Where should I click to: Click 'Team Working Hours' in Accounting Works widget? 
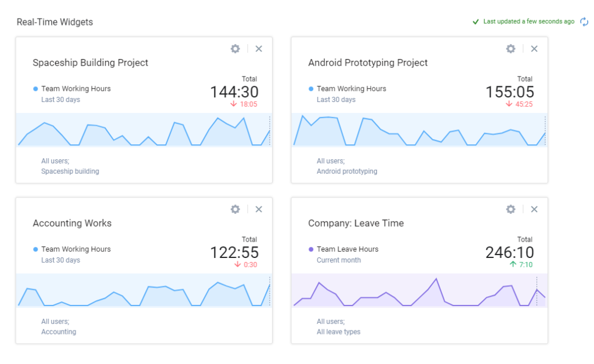tap(76, 249)
